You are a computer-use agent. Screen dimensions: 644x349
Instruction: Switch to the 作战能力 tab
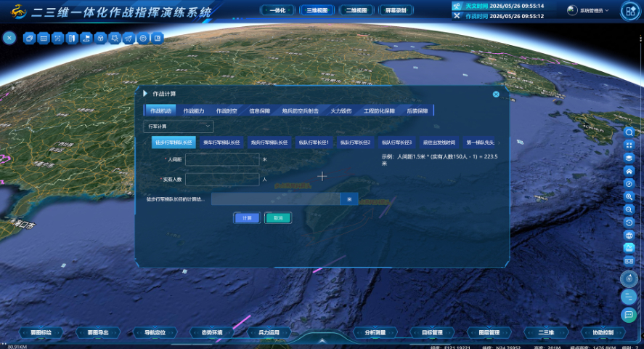click(193, 111)
